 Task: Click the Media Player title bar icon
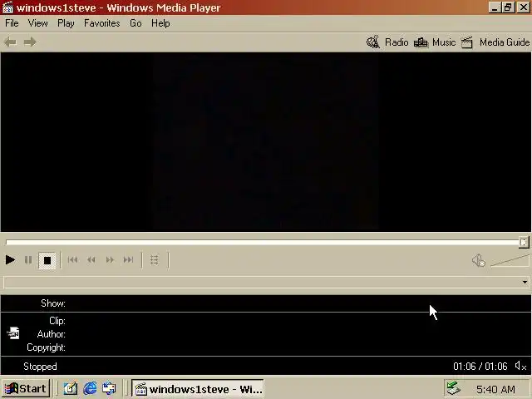[x=7, y=7]
